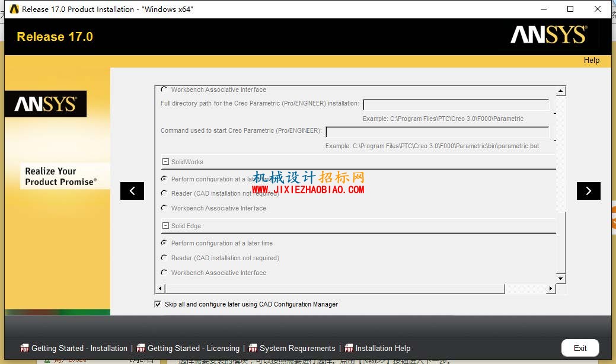The width and height of the screenshot is (616, 364).
Task: Collapse the Solid Edge section
Action: (165, 226)
